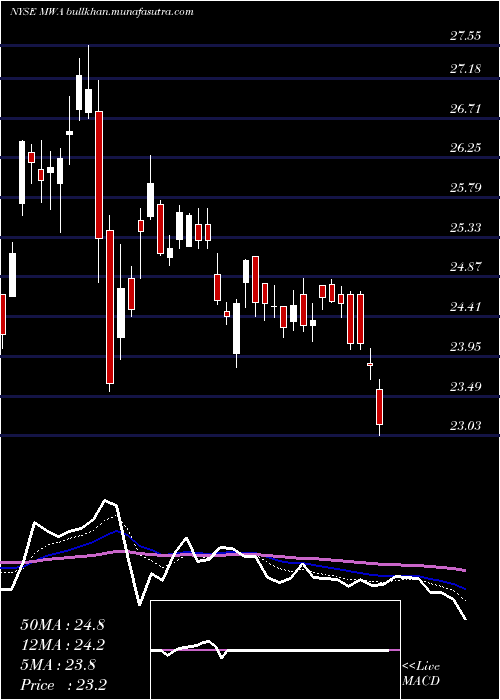500x700 pixels.
Task: Click the 24.87 price axis label
Action: (465, 267)
